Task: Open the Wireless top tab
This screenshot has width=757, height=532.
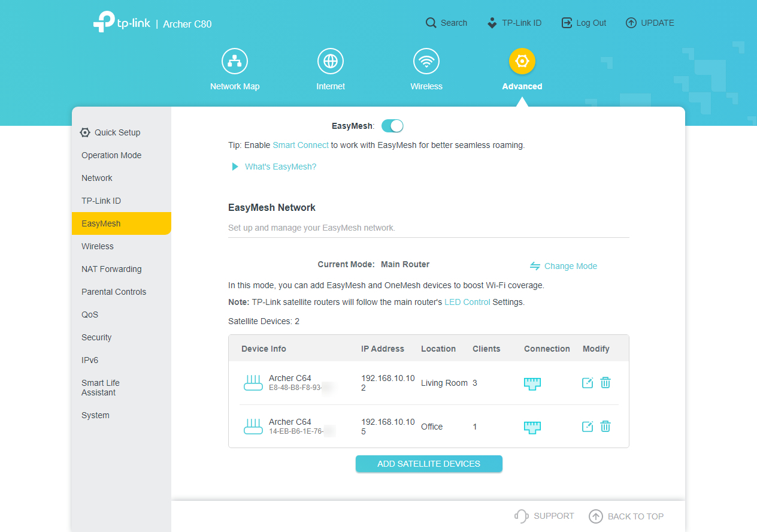Action: [x=426, y=70]
